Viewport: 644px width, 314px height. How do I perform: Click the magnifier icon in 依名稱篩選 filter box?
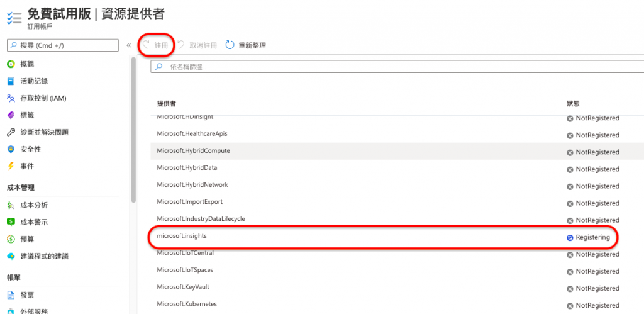click(158, 67)
